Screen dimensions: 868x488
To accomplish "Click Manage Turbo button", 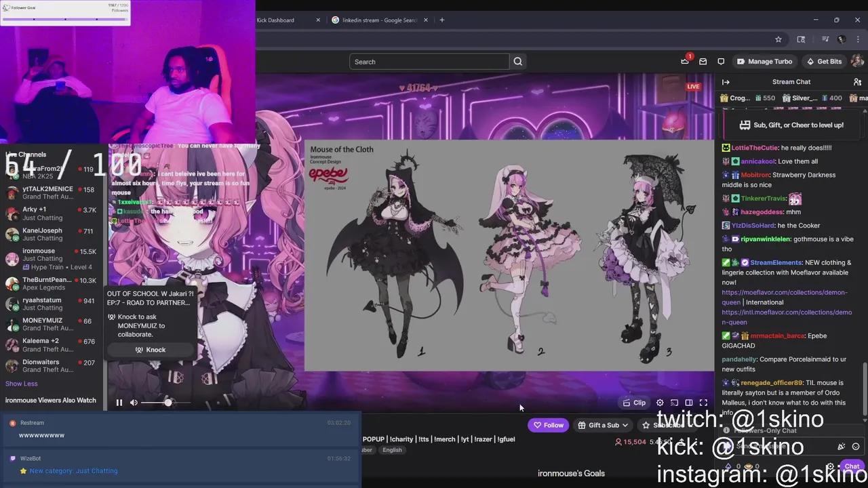I will tap(764, 62).
